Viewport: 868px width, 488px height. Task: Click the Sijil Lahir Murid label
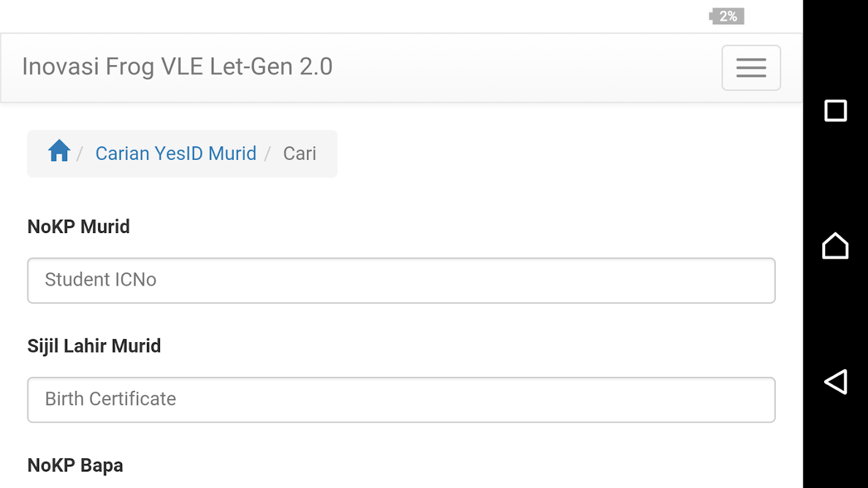[94, 346]
